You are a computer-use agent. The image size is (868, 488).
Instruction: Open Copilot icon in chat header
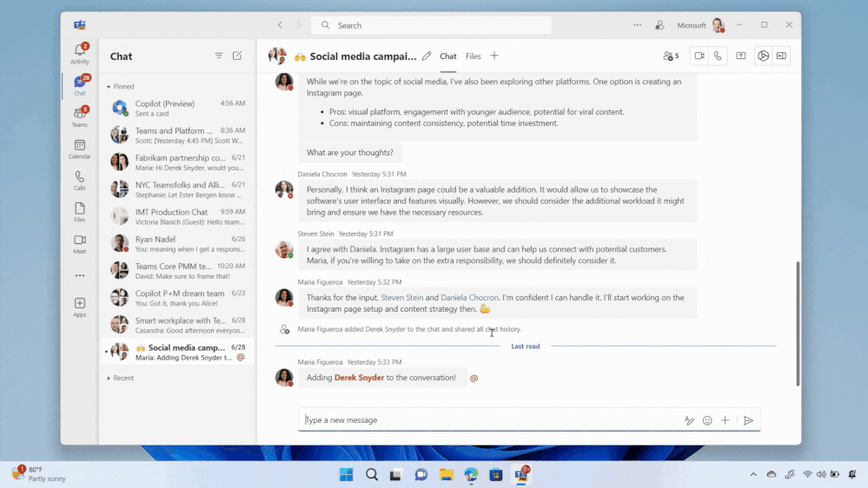(763, 56)
